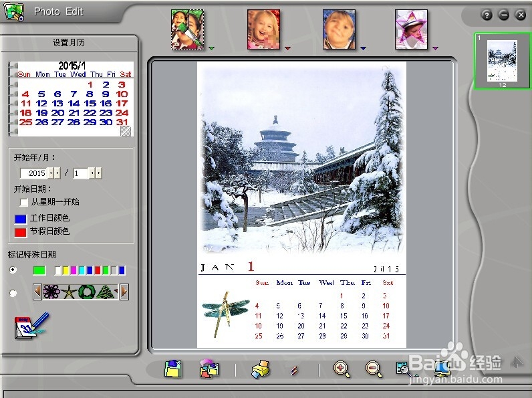The height and width of the screenshot is (398, 532).
Task: Show next marker symbols with right arrow
Action: click(124, 292)
